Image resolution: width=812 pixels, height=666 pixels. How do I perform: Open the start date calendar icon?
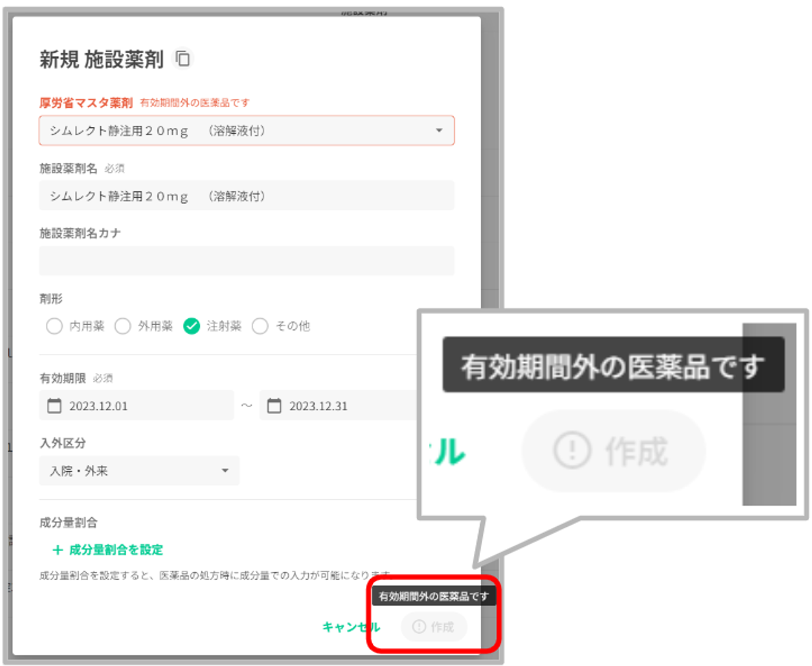[54, 406]
